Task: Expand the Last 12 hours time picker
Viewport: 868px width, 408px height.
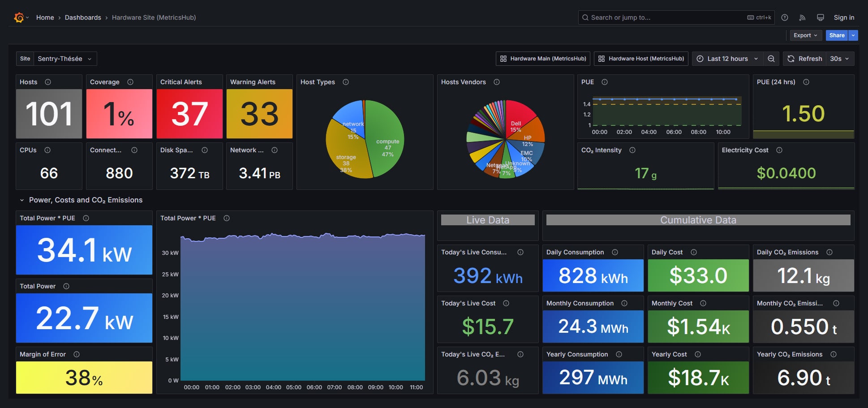Action: [x=726, y=58]
